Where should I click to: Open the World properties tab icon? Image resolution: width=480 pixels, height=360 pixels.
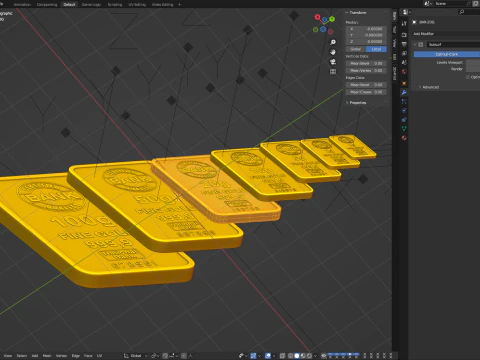[x=404, y=71]
